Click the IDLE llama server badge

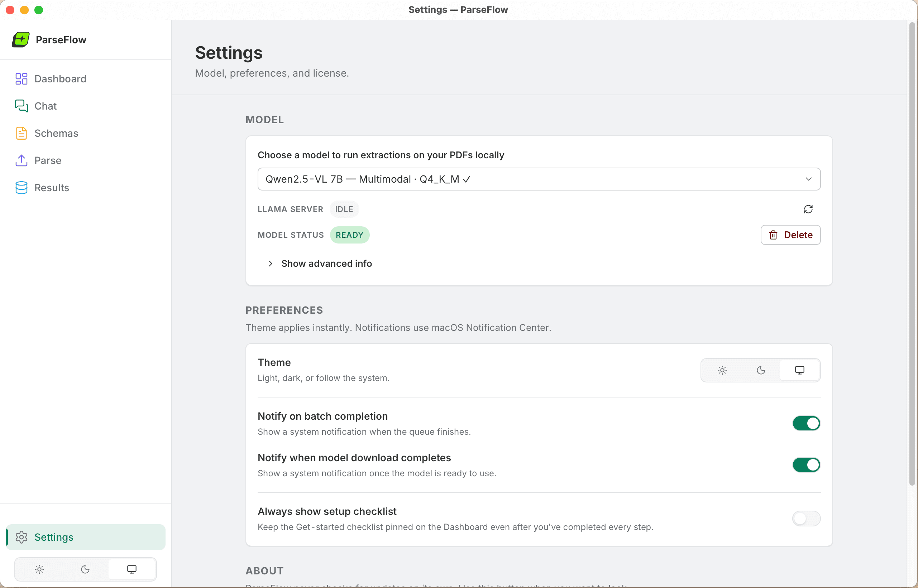[344, 209]
